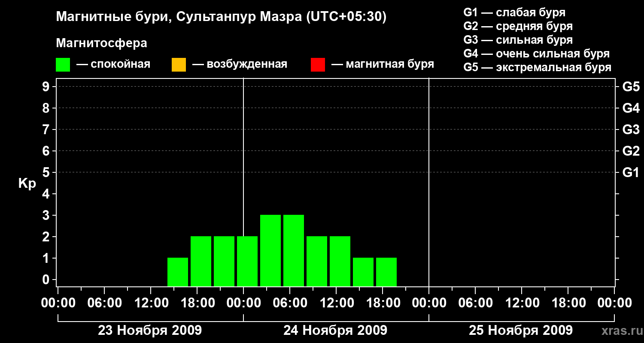This screenshot has height=343, width=644.
Task: Click the '06:00' time label under 23 November
Action: pyautogui.click(x=105, y=303)
